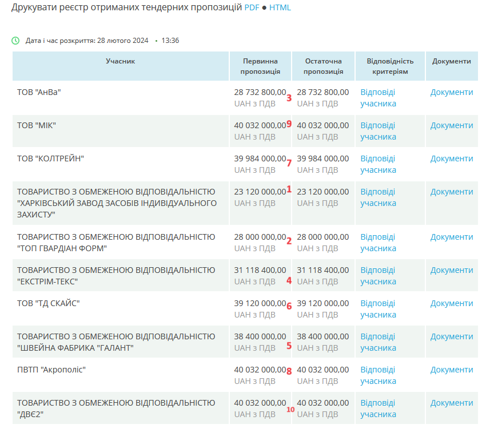Click the Остаточна пропозиція column header

pyautogui.click(x=323, y=66)
